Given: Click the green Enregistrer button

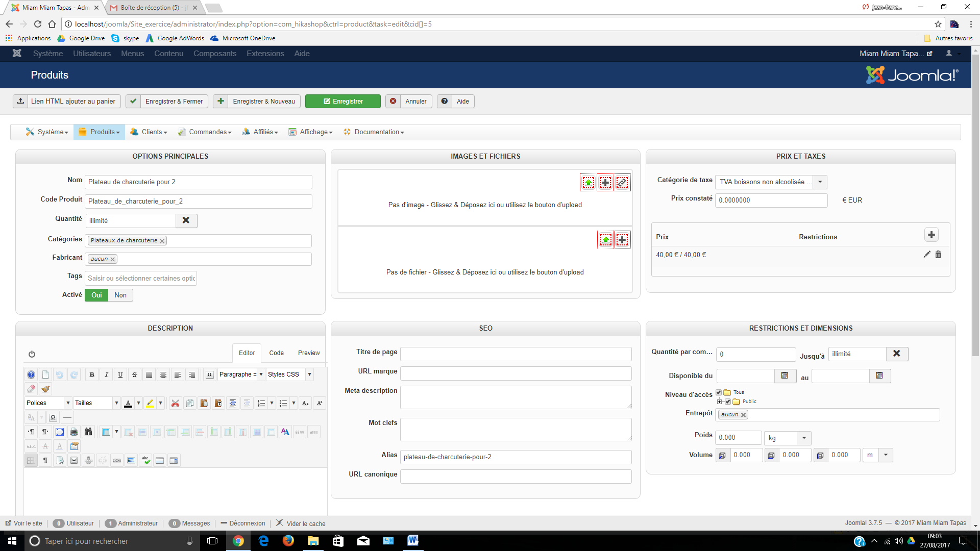Looking at the screenshot, I should (x=343, y=102).
